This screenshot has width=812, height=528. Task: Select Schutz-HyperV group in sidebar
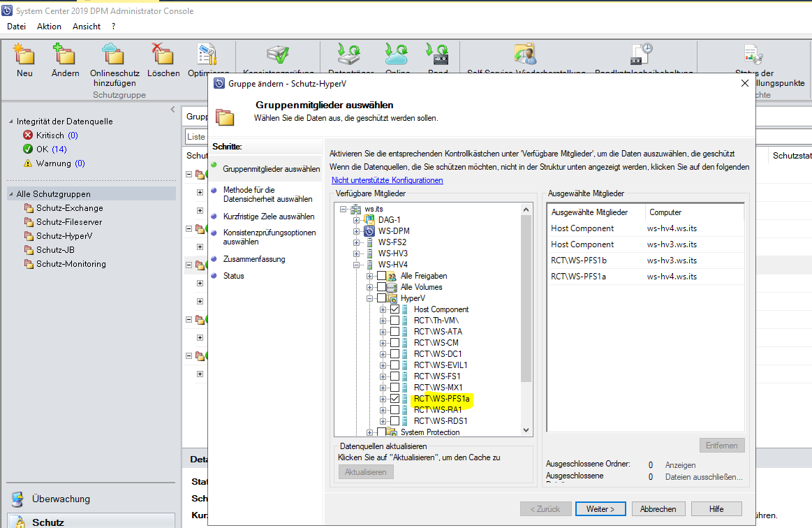[x=64, y=236]
